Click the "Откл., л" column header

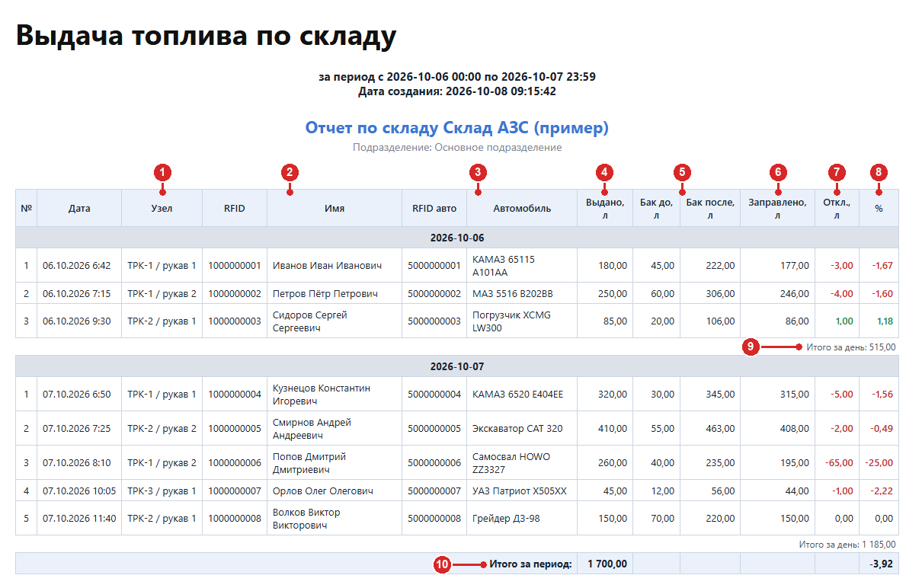(x=837, y=208)
